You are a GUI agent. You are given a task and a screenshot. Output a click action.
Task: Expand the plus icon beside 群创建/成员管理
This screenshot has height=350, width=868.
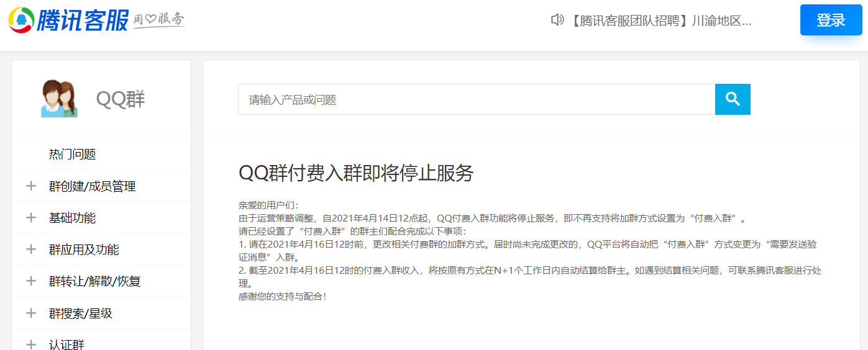pyautogui.click(x=31, y=186)
